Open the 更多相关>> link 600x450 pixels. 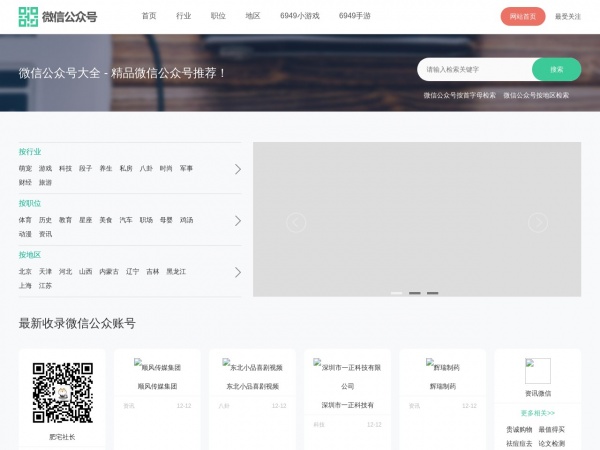pos(538,413)
